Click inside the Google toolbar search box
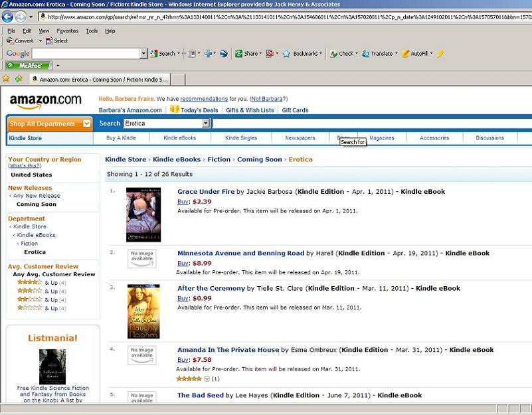The width and height of the screenshot is (532, 415). 86,54
